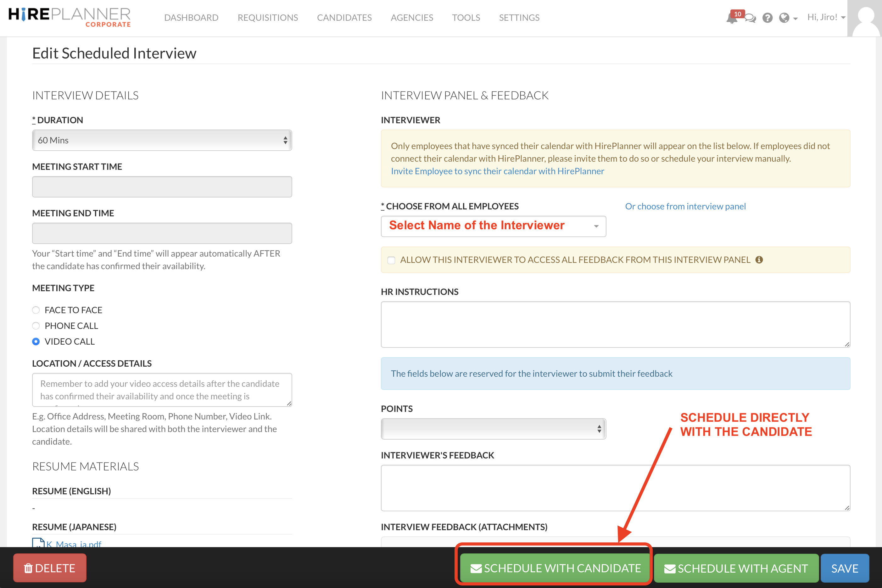Enable interviewer access to all feedback

click(391, 260)
